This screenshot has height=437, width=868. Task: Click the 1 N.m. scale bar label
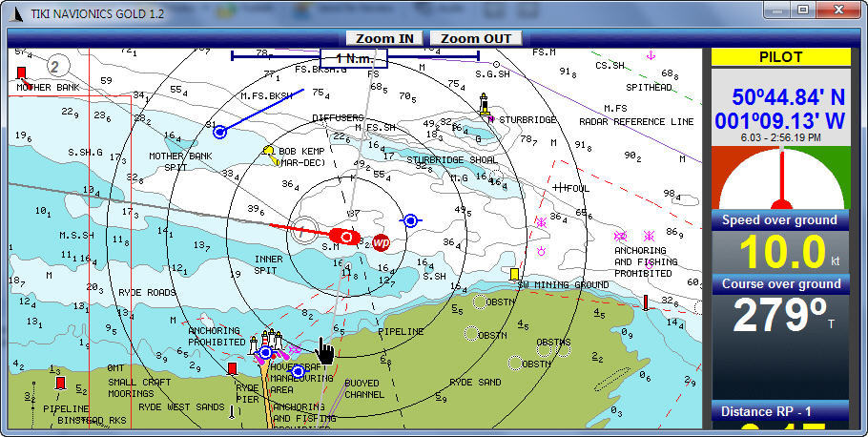[353, 58]
